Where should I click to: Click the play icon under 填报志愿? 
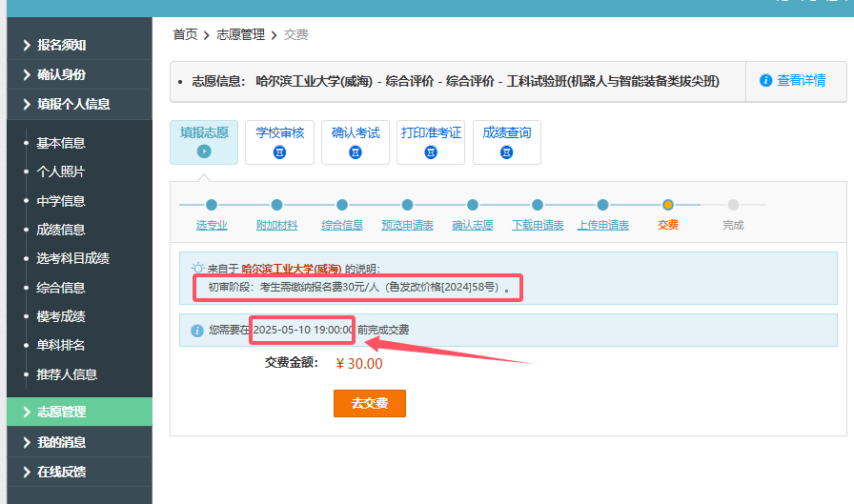(203, 151)
